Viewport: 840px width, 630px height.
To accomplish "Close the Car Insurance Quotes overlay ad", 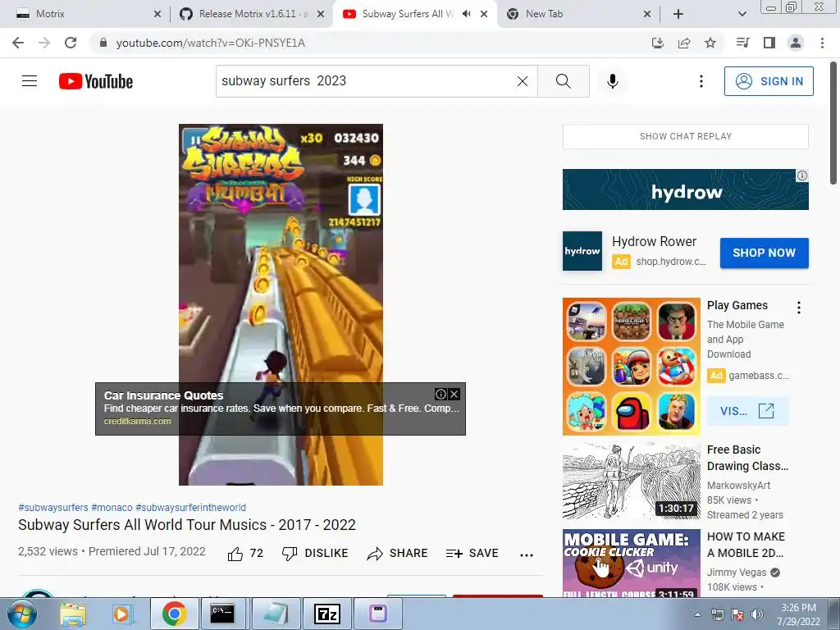I will click(x=454, y=395).
